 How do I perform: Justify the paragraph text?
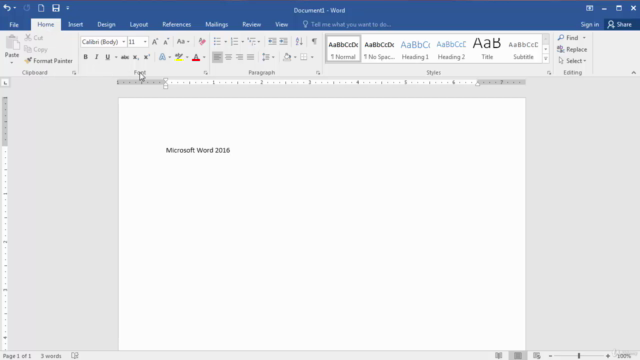point(250,57)
